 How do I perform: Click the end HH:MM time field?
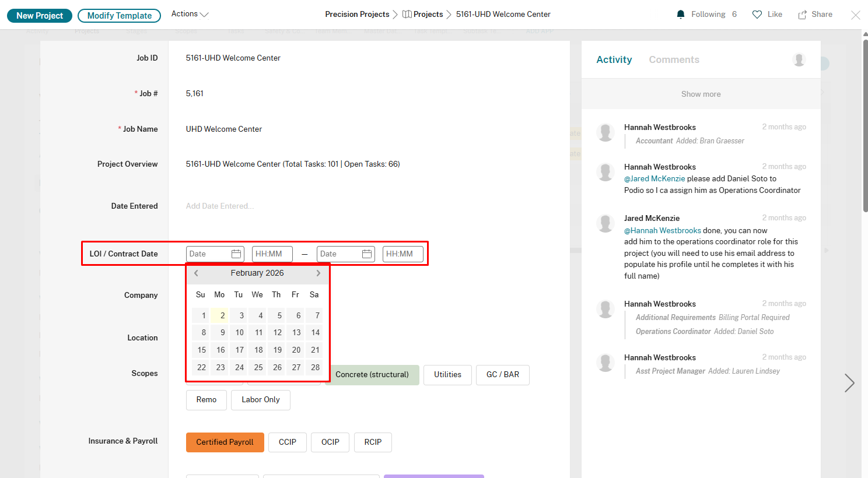[403, 254]
